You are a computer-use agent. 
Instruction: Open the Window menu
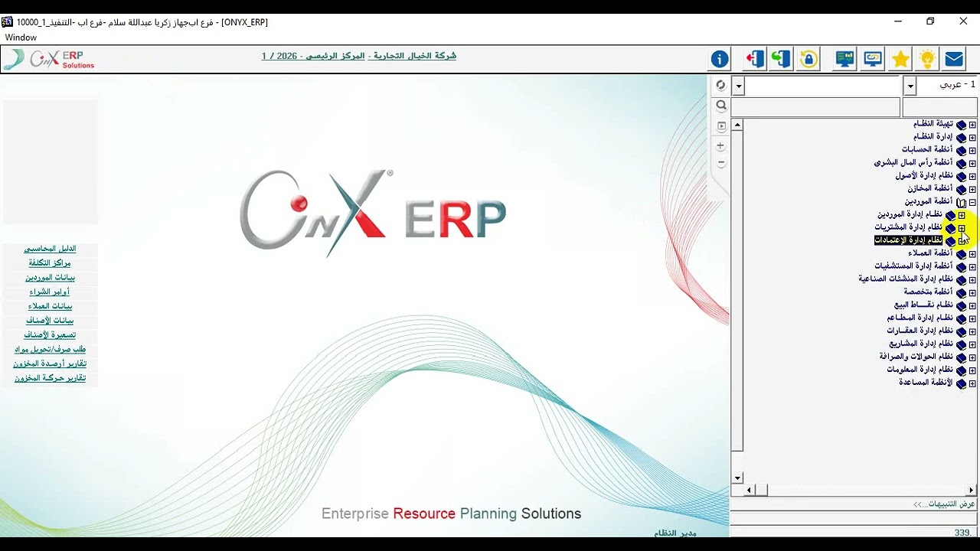click(x=21, y=37)
